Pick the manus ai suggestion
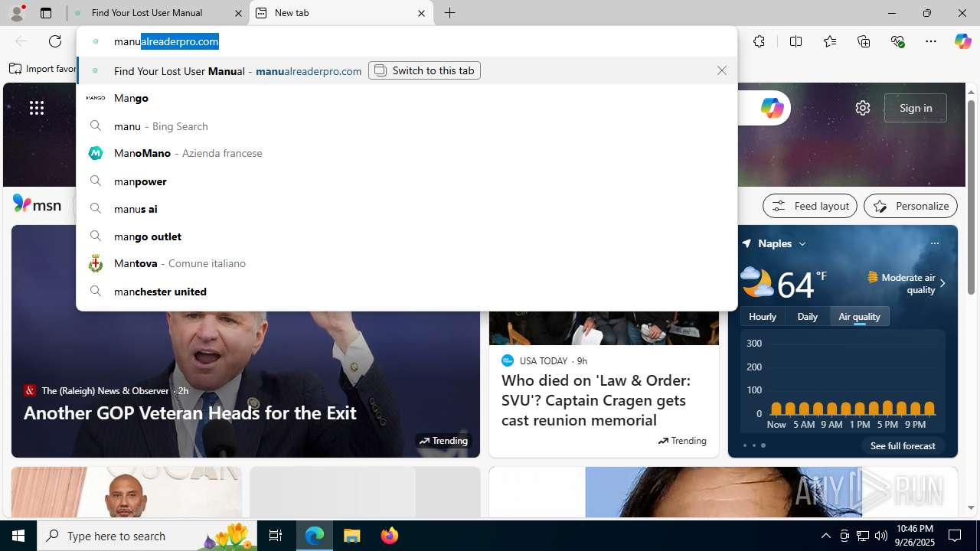Image resolution: width=980 pixels, height=551 pixels. 407,208
